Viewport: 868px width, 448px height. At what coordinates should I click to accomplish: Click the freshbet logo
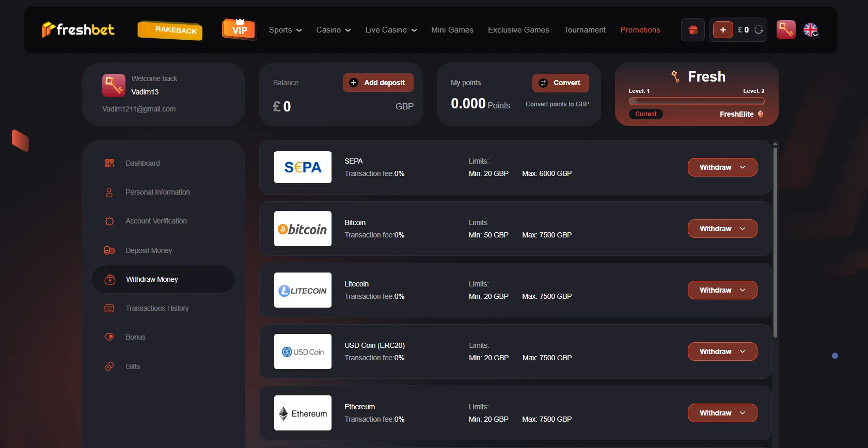(78, 30)
